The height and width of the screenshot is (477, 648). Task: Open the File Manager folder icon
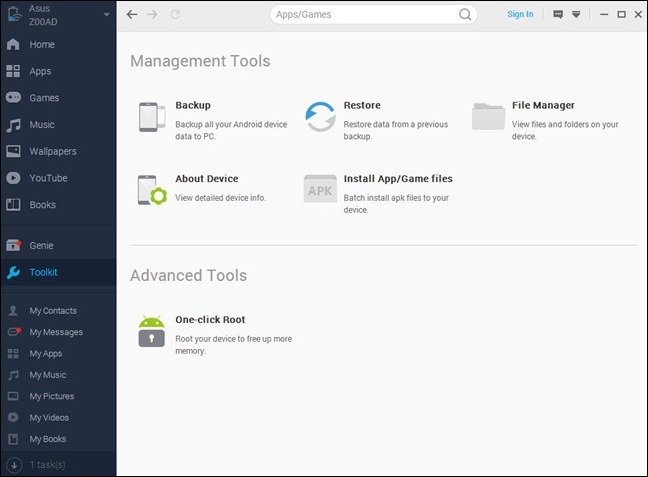coord(488,117)
